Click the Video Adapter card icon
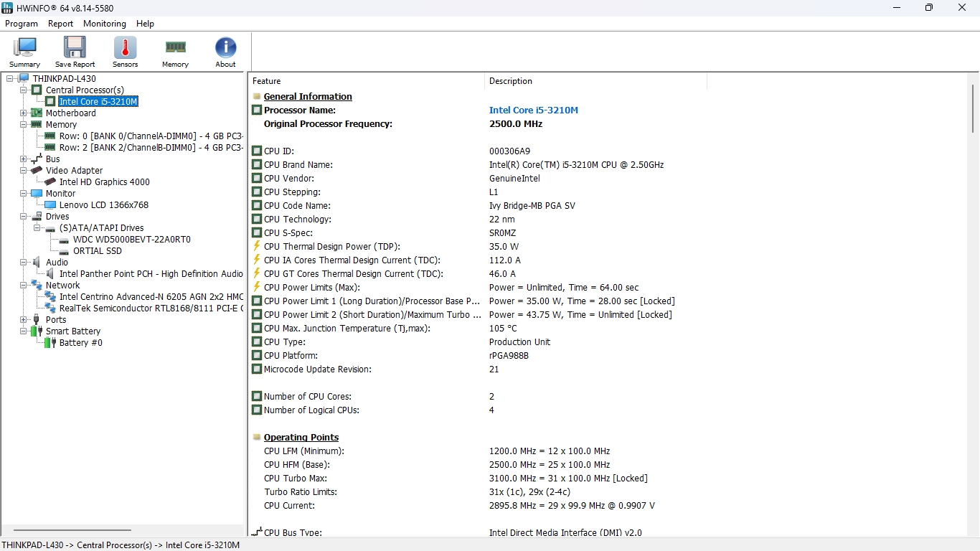This screenshot has width=980, height=551. [37, 171]
